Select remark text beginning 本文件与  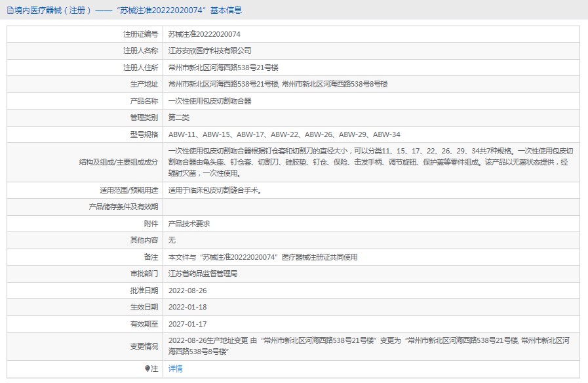tap(263, 257)
